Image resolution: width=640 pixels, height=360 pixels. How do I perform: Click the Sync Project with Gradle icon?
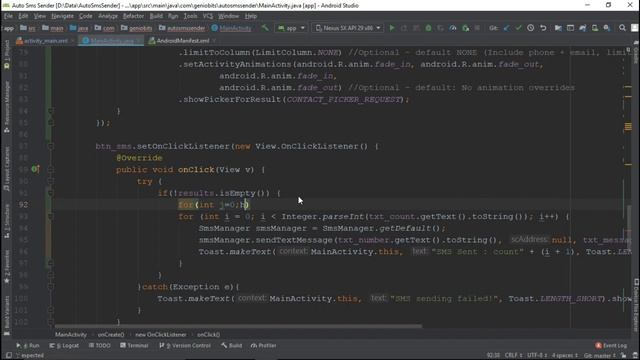point(582,28)
